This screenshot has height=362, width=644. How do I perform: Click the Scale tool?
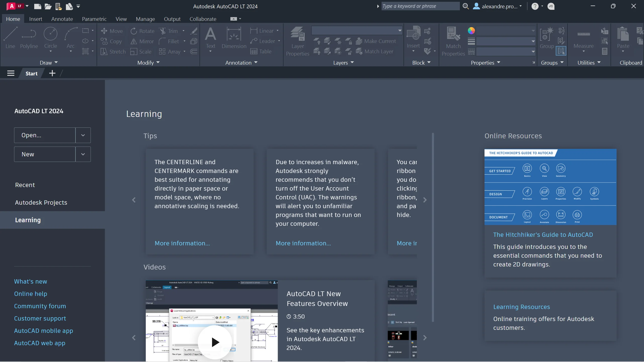(x=141, y=52)
